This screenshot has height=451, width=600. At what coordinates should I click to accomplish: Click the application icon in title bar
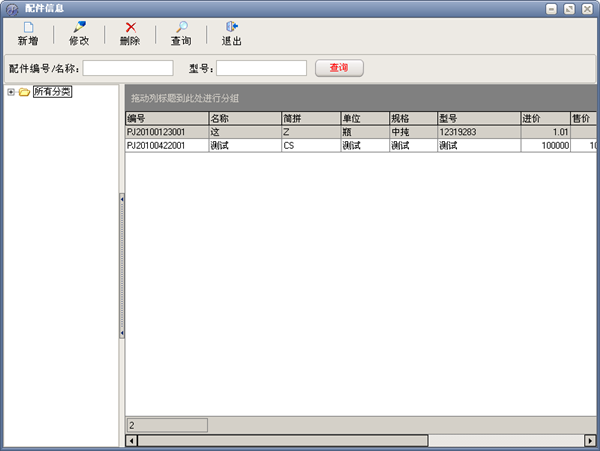[11, 8]
